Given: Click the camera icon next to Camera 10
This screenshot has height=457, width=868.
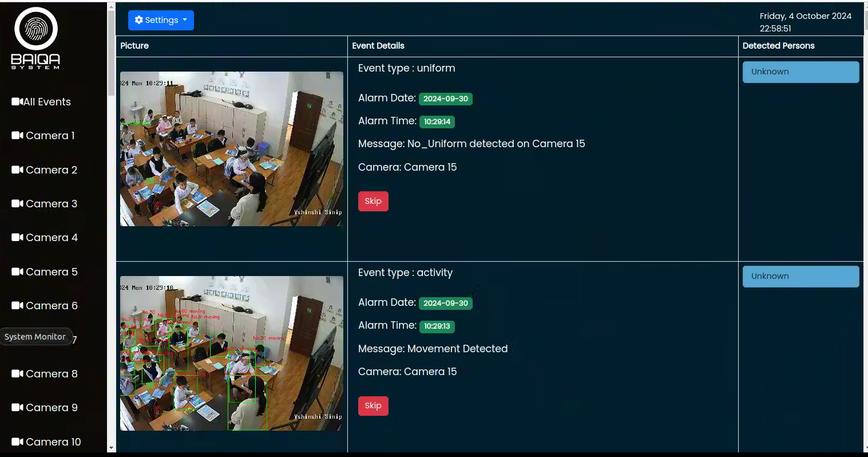Looking at the screenshot, I should [x=16, y=442].
